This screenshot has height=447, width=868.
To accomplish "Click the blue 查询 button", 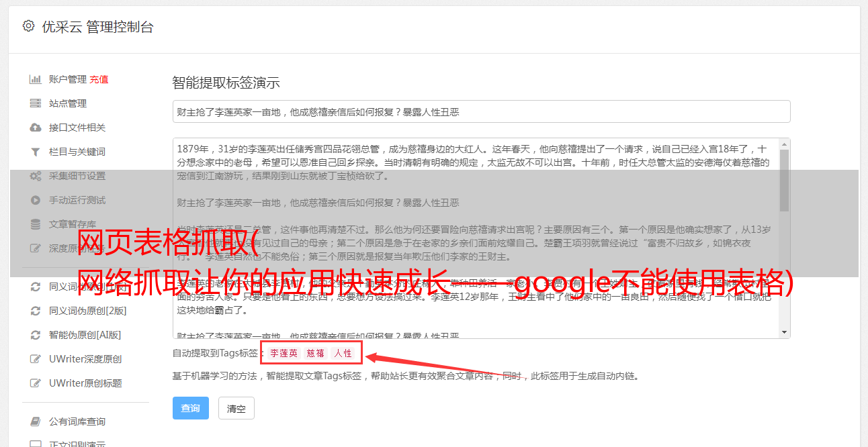I will [191, 408].
